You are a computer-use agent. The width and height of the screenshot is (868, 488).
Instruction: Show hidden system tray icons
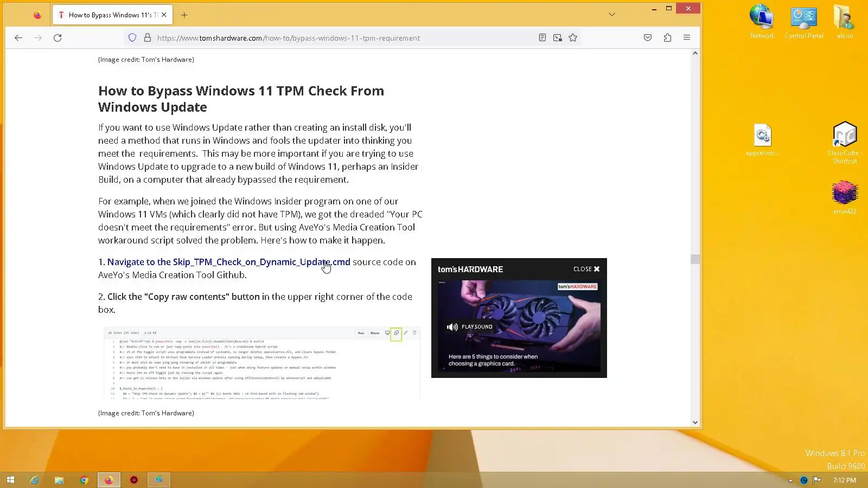[790, 480]
